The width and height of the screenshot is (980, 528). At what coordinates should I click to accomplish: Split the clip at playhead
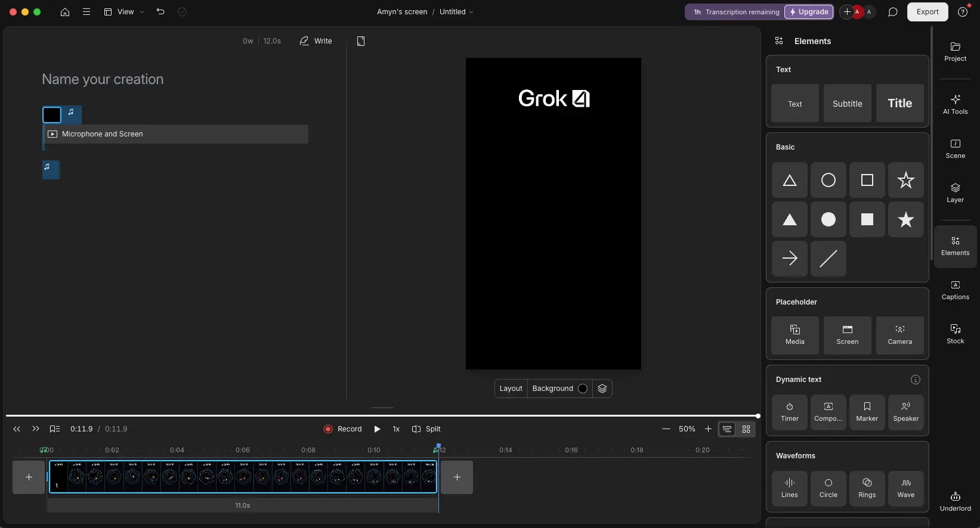pos(426,429)
